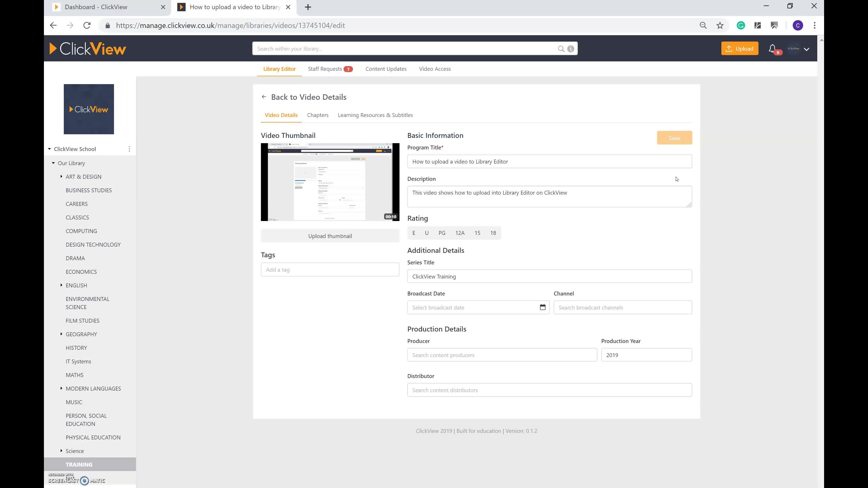Click the back arrow beside Back to Video Details
The height and width of the screenshot is (488, 868).
[x=264, y=97]
